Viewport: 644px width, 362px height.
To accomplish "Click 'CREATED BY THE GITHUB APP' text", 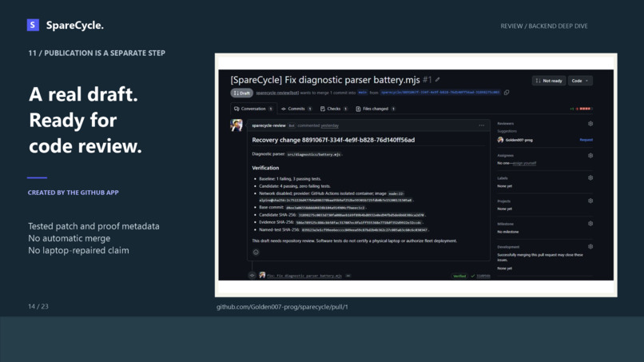I will 73,193.
